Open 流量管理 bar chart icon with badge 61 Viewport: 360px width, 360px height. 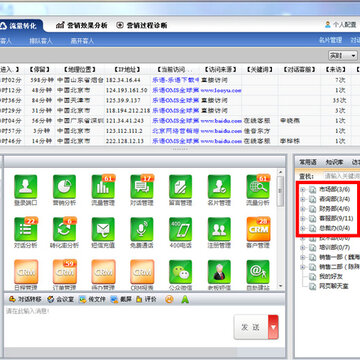(103, 187)
